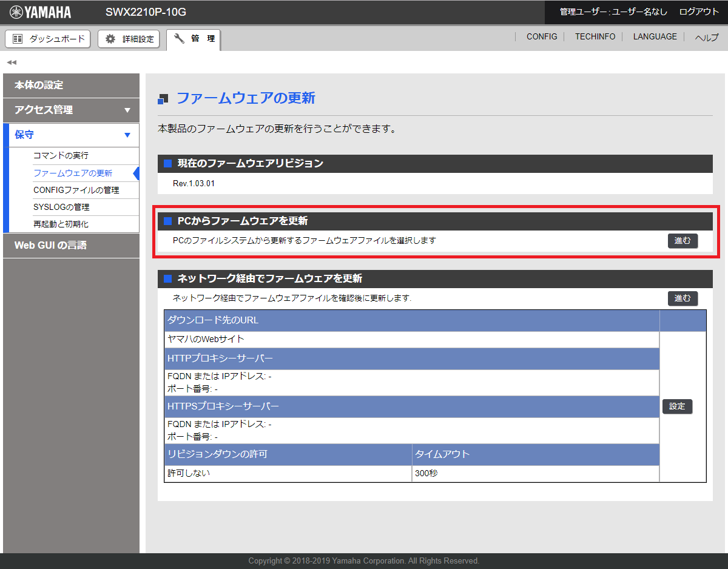Screen dimensions: 728x569
Task: Expand the アクセス管理 menu section
Action: pos(71,110)
